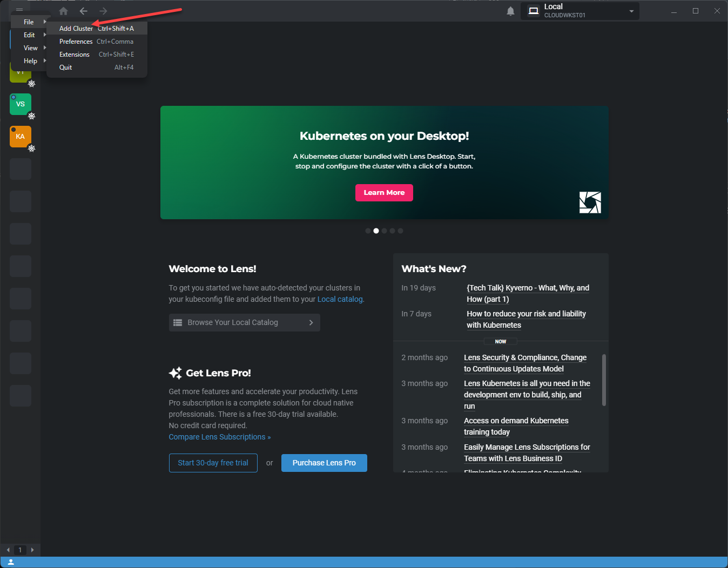Open the Local catalog link
Viewport: 728px width, 568px height.
point(340,299)
